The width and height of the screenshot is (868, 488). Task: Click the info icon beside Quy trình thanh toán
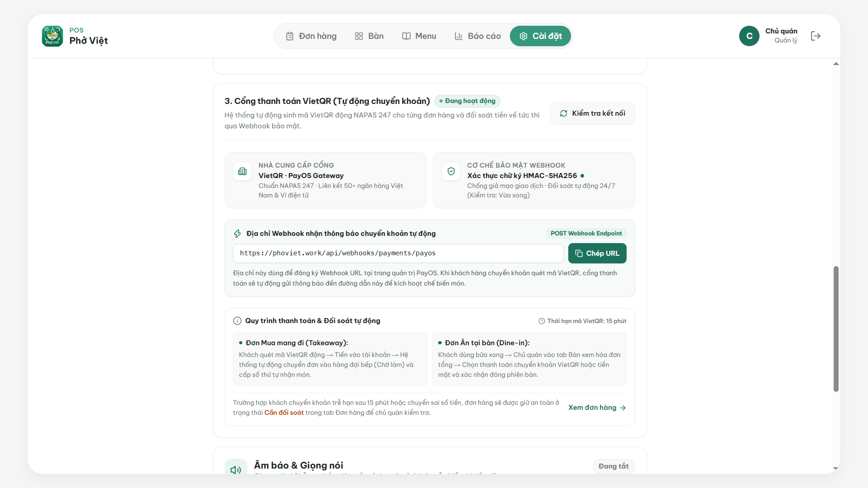[237, 321]
